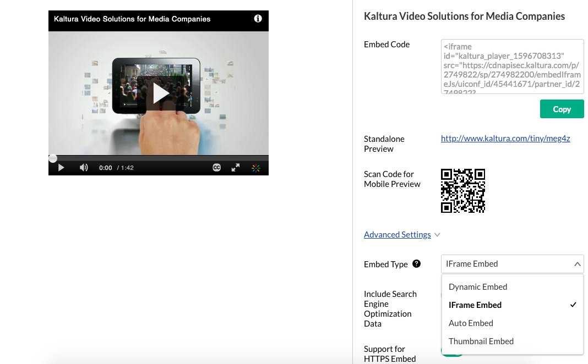Click the Advanced Settings chevron arrow
Screen dimensions: 588x364
pyautogui.click(x=437, y=235)
